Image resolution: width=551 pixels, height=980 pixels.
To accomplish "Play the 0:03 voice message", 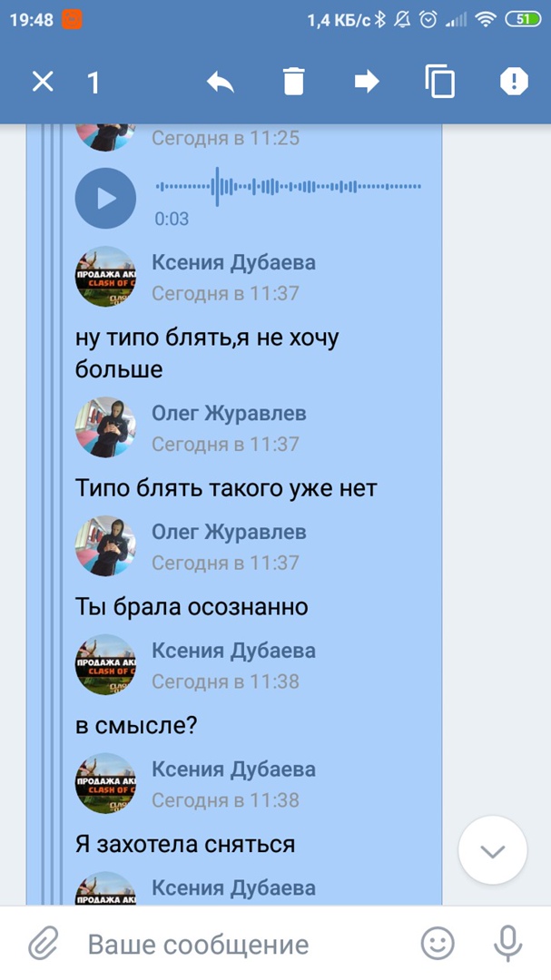I will coord(105,198).
